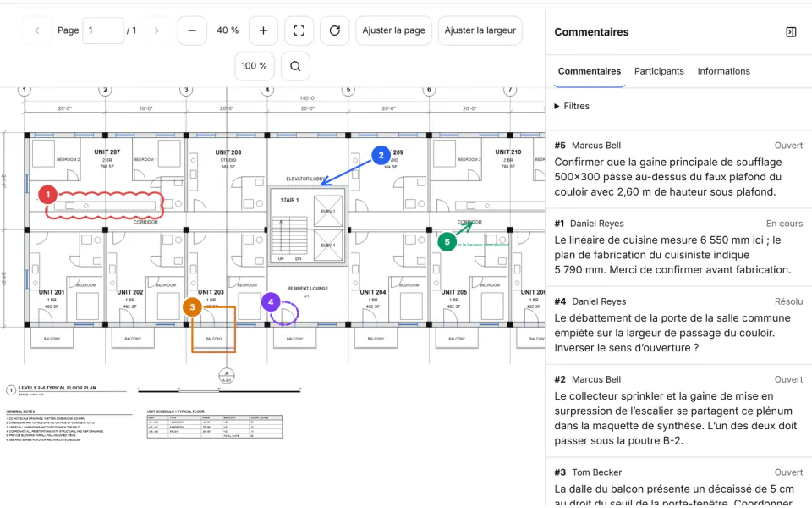
Task: Switch to the Commentaires tab
Action: [590, 71]
